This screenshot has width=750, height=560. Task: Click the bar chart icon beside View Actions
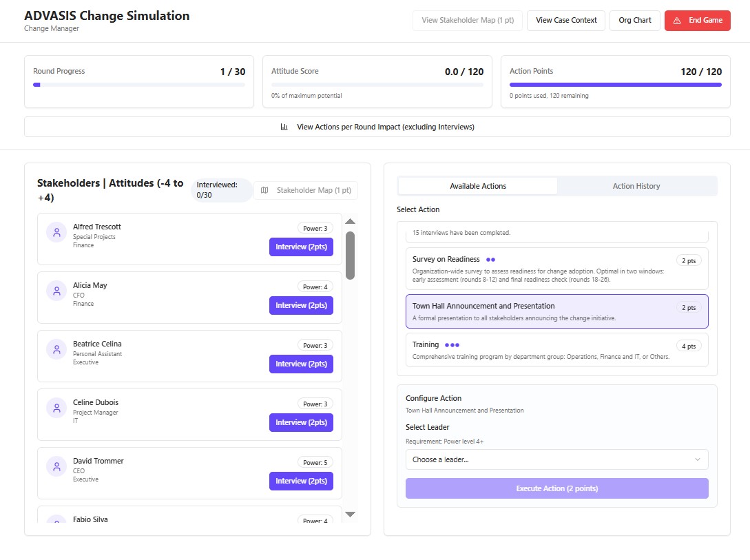pos(284,127)
